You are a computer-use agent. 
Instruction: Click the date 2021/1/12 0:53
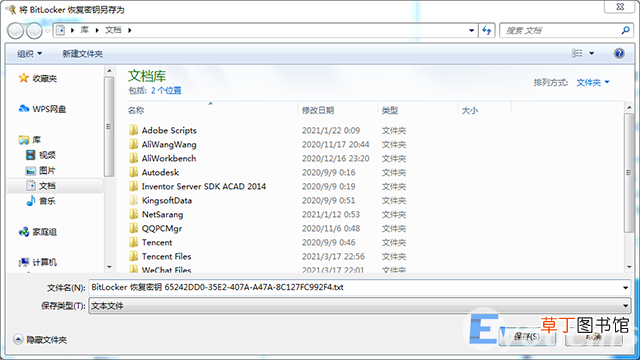331,214
